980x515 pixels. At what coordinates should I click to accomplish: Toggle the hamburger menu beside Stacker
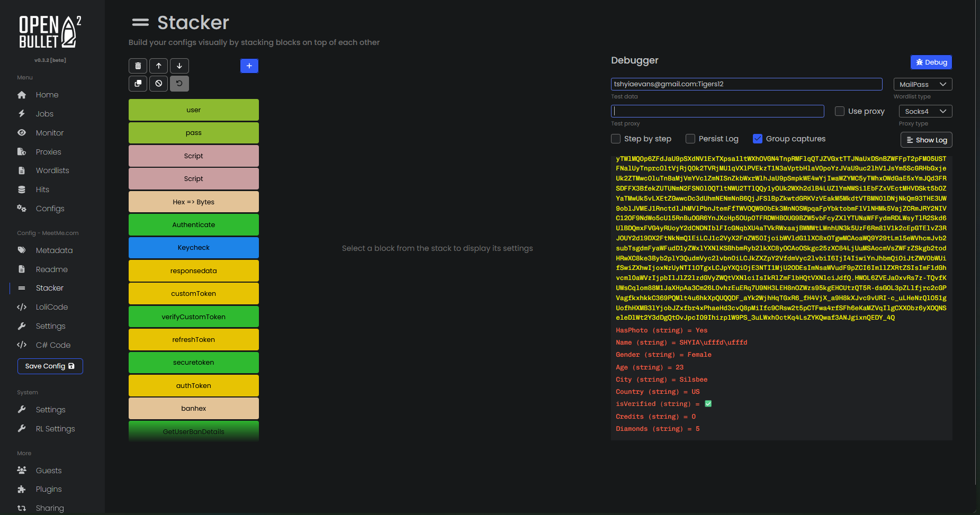[140, 22]
